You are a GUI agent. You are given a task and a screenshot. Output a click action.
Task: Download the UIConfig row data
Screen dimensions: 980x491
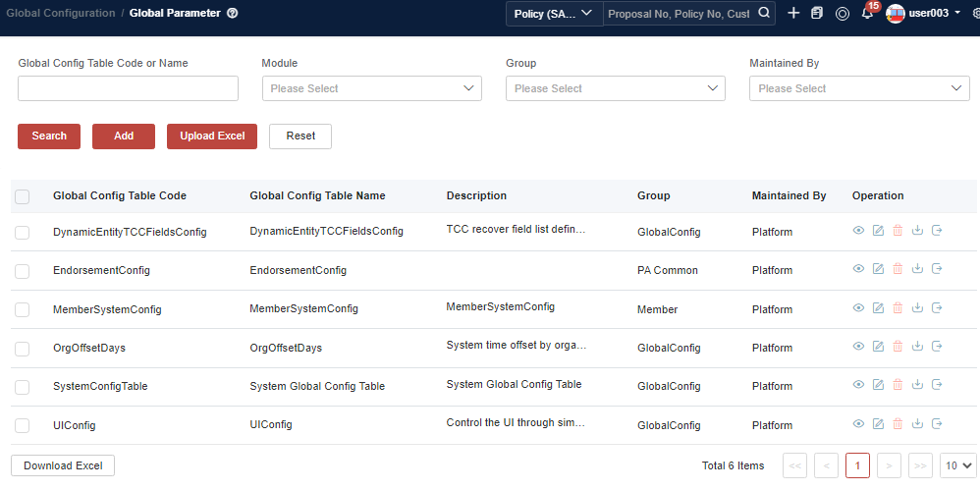pyautogui.click(x=917, y=423)
